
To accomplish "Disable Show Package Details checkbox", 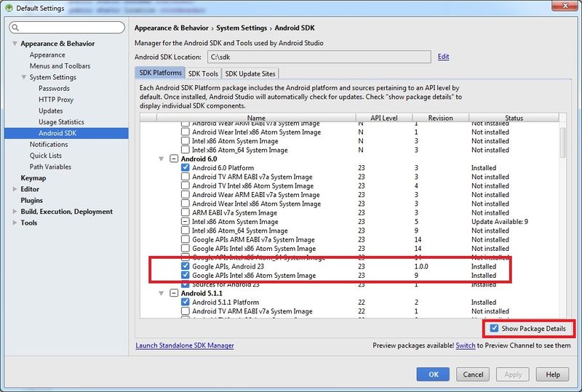I will point(494,328).
